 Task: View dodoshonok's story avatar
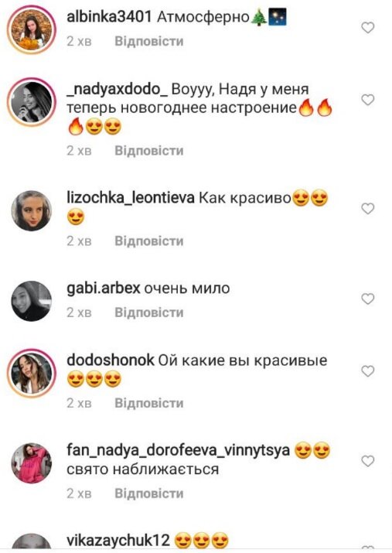[x=32, y=373]
